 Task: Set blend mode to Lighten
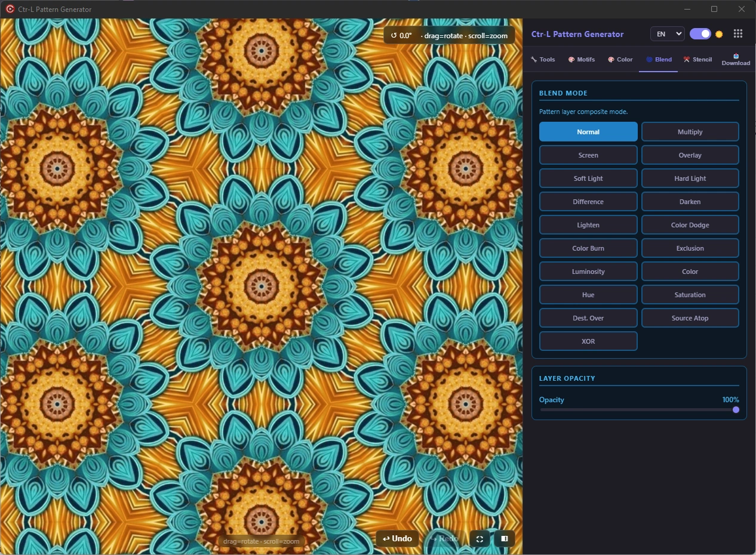coord(588,225)
